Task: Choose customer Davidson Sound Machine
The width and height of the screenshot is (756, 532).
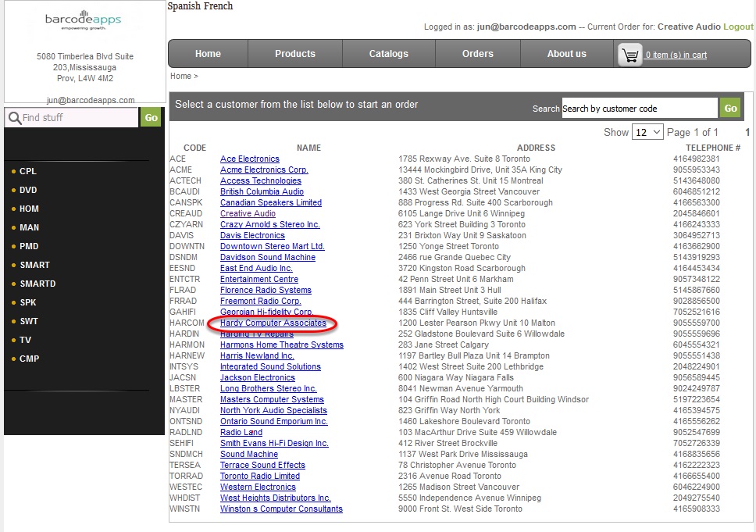Action: click(268, 257)
